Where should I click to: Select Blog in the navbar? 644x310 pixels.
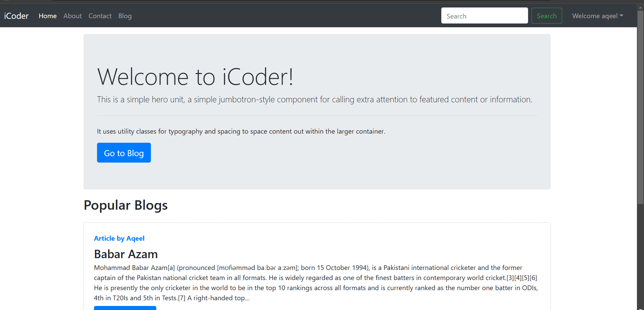click(x=125, y=16)
